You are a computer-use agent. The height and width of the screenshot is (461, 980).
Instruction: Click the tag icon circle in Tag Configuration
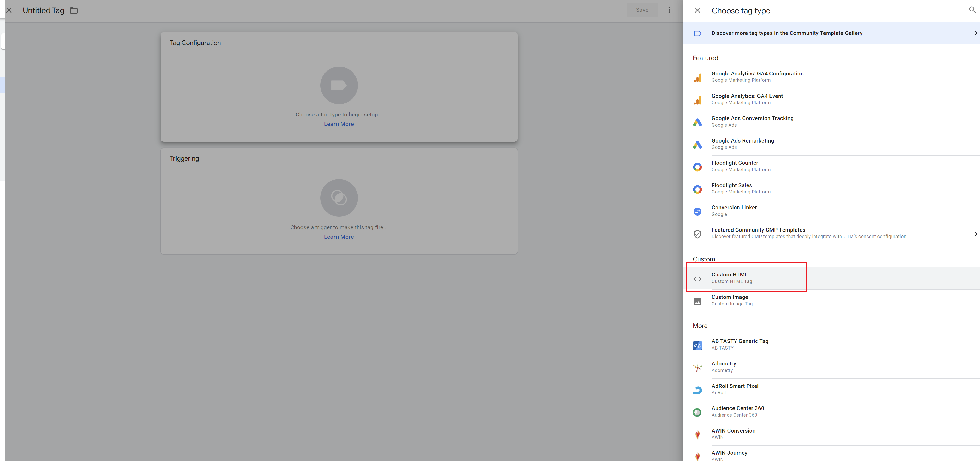point(339,85)
